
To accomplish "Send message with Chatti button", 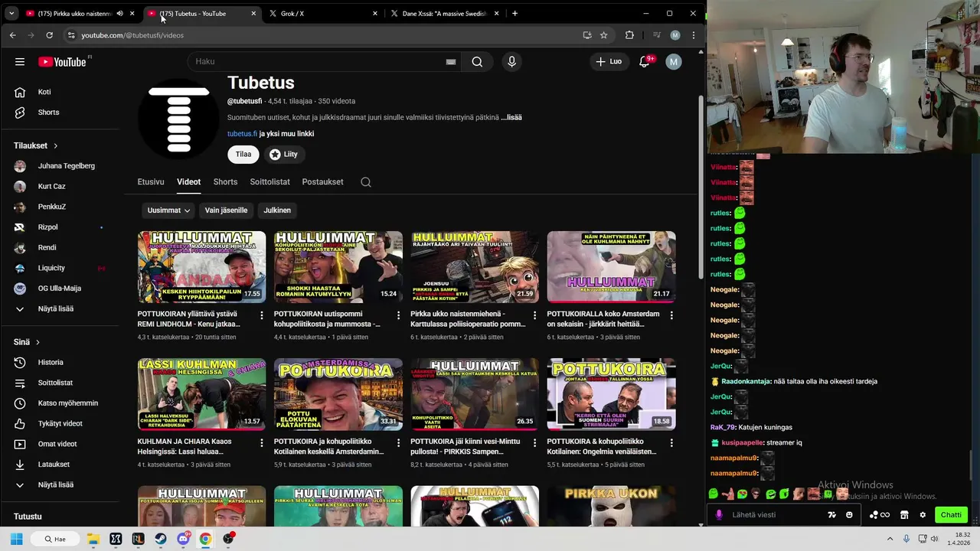I will point(951,515).
